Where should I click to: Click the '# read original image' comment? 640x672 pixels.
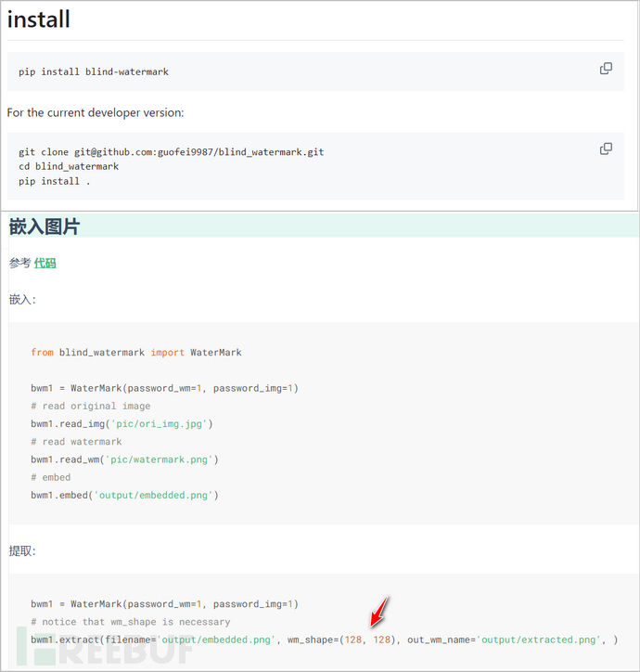[x=90, y=407]
